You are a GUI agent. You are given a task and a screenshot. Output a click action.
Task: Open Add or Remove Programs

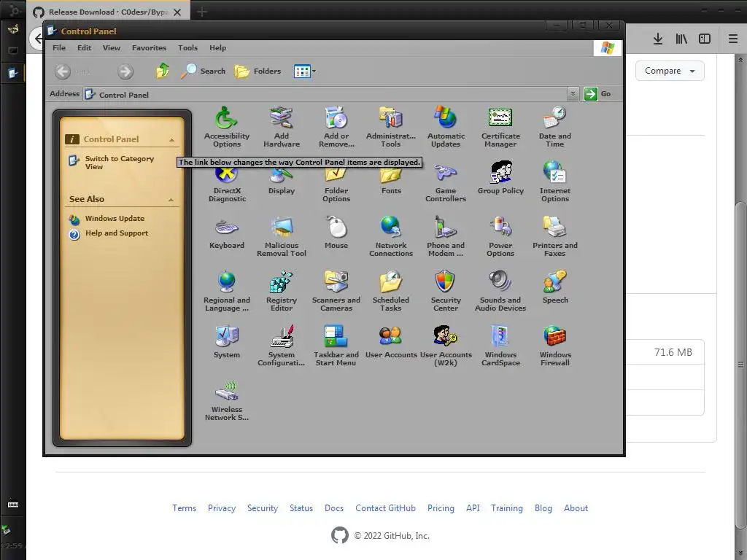pos(336,127)
